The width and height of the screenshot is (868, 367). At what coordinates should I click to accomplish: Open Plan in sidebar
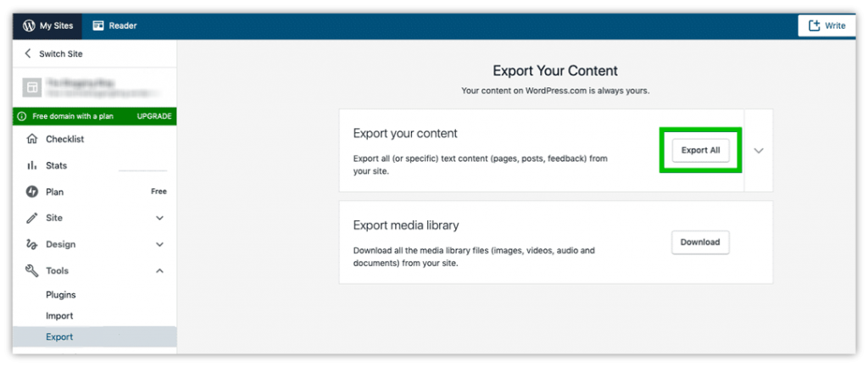[95, 192]
